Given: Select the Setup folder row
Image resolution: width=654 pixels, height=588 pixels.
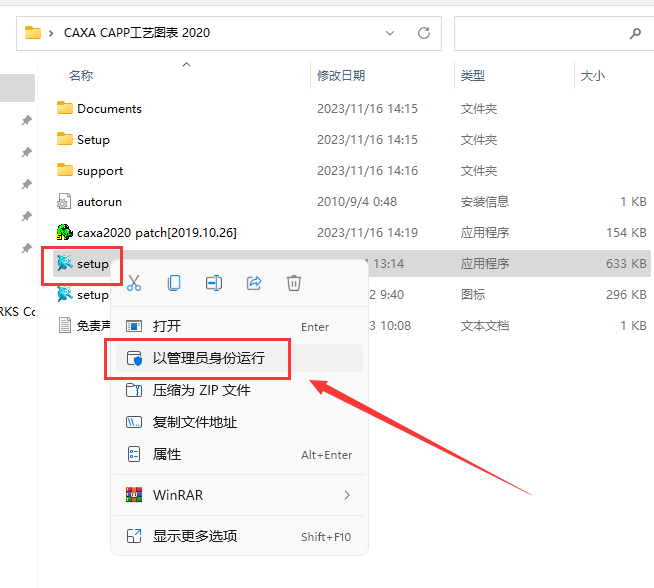Looking at the screenshot, I should (x=352, y=139).
